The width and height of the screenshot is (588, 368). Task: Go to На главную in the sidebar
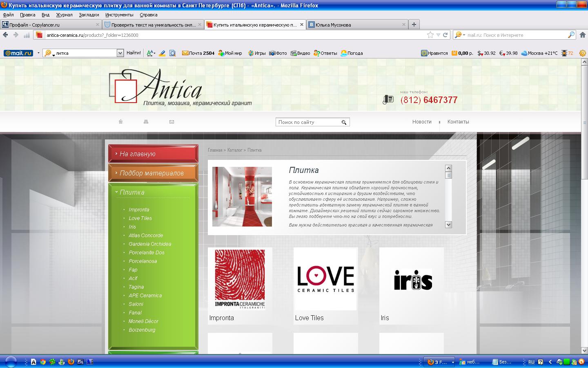click(x=153, y=154)
